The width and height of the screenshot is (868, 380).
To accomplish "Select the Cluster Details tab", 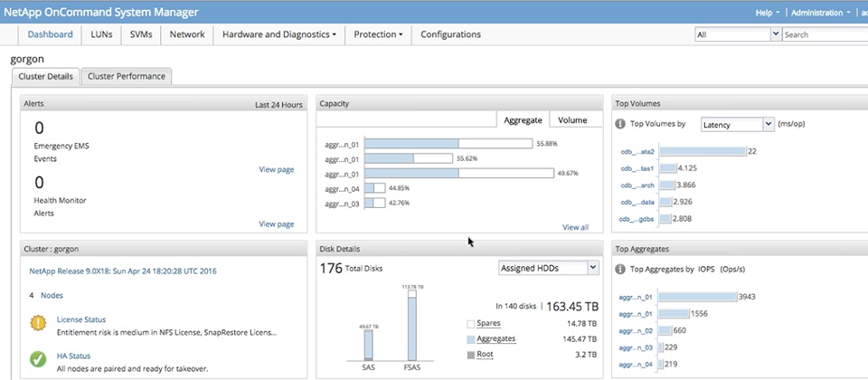I will point(45,76).
